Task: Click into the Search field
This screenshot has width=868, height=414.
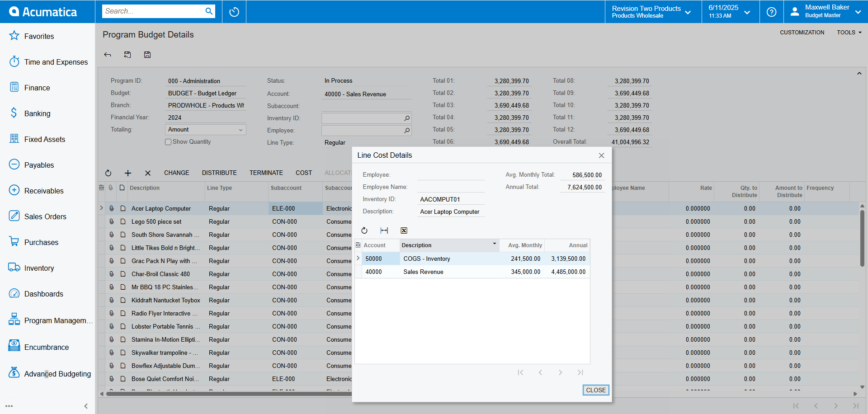Action: click(x=154, y=11)
